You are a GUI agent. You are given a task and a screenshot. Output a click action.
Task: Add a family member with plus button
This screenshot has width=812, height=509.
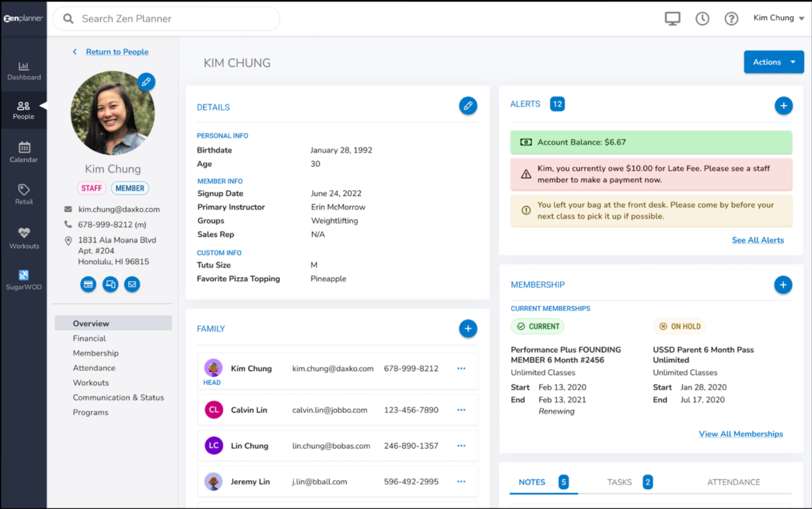point(467,329)
